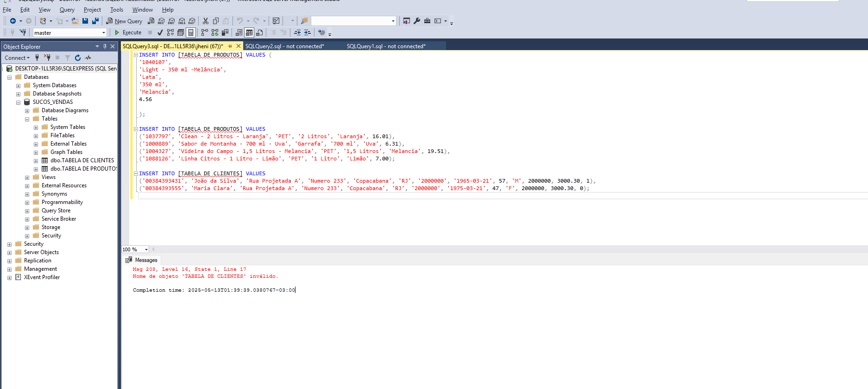Toggle auto-hide pin on Object Explorer
The height and width of the screenshot is (389, 868).
(105, 46)
